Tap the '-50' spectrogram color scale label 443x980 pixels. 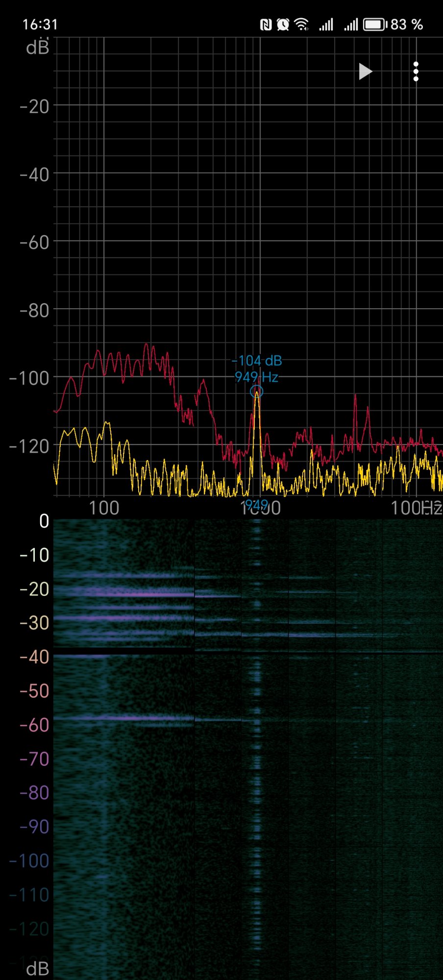pos(34,691)
